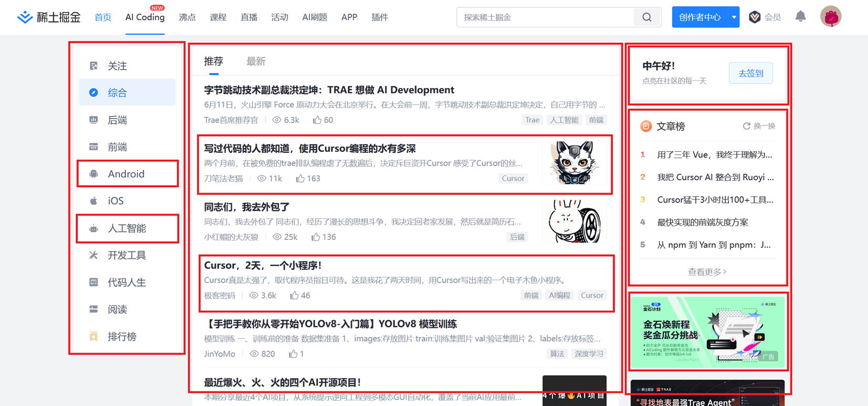This screenshot has height=406, width=868.
Task: Open 沸点 in top navigation
Action: (187, 17)
